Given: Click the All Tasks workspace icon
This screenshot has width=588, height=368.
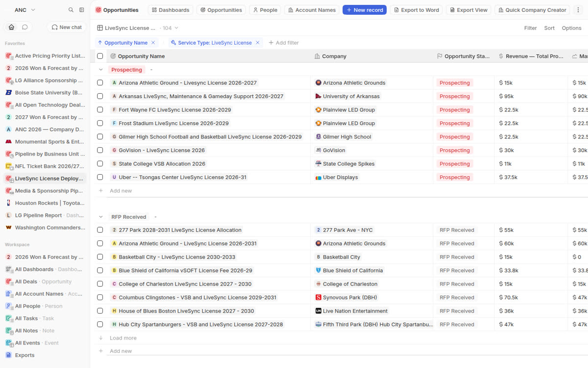Looking at the screenshot, I should coord(8,318).
